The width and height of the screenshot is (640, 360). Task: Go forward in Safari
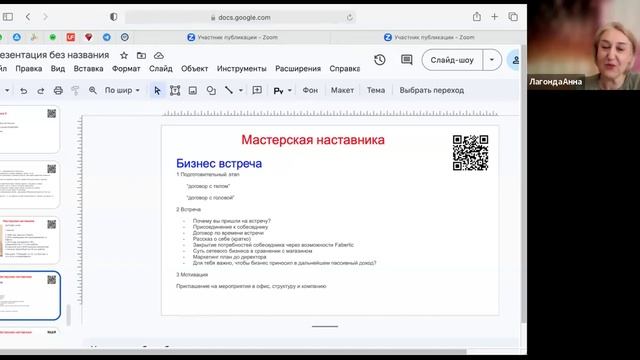click(45, 17)
